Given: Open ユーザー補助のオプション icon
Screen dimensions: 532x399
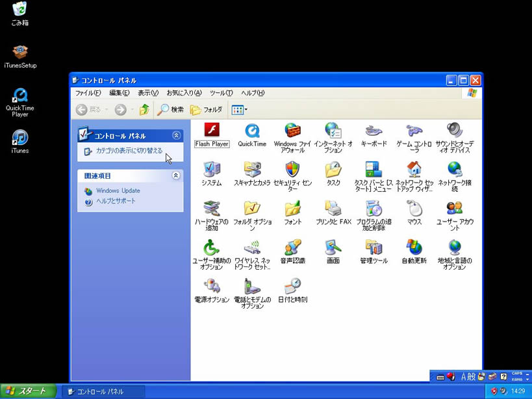Looking at the screenshot, I should click(212, 255).
